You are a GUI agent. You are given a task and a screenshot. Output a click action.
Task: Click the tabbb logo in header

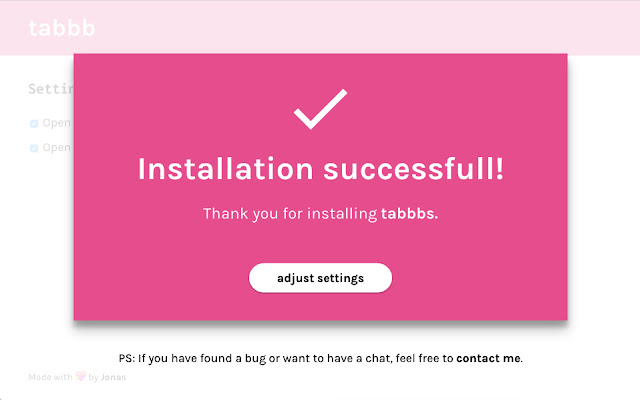click(x=62, y=28)
